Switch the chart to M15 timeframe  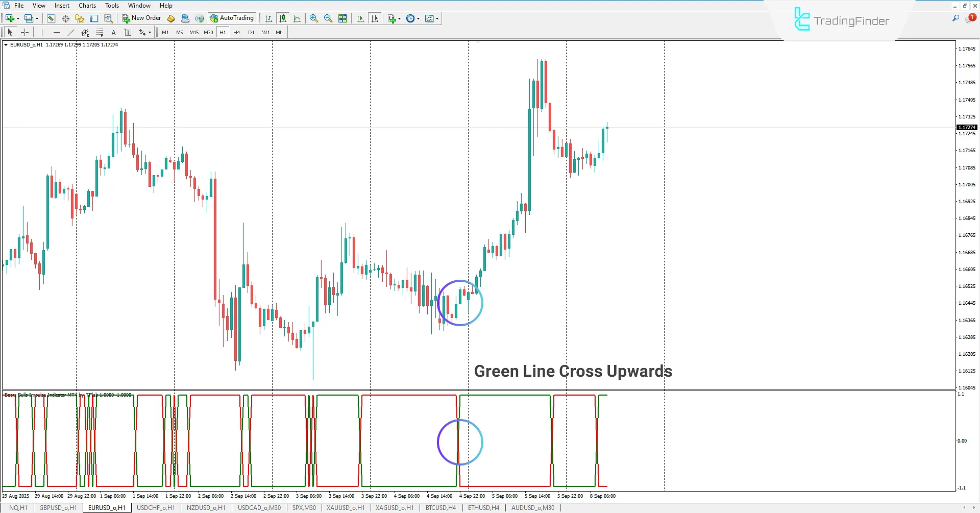[x=194, y=32]
